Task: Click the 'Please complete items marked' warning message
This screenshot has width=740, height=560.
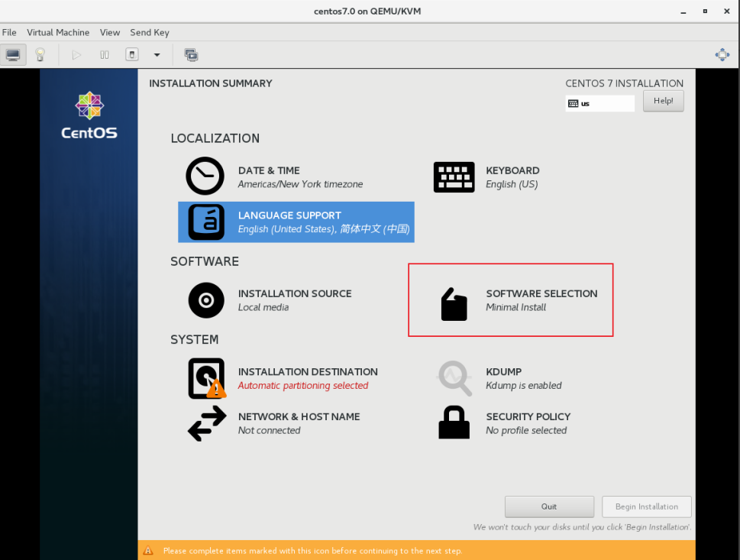Action: pos(312,551)
